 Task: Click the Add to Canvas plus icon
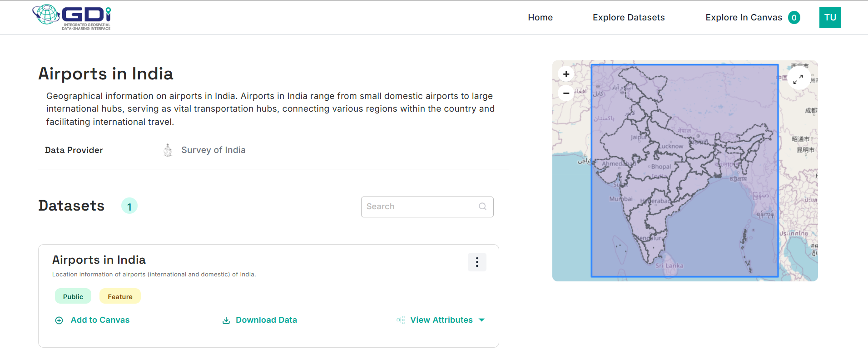click(59, 320)
